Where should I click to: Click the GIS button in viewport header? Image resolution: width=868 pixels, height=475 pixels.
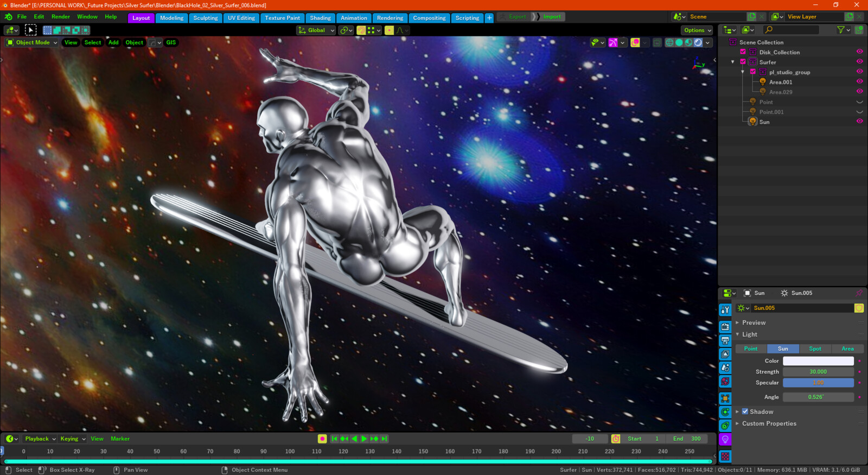pos(171,42)
